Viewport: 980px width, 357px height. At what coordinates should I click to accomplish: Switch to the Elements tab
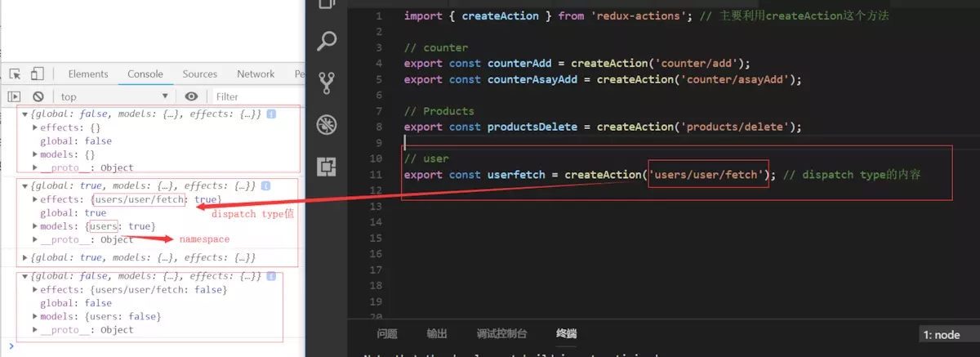point(88,74)
